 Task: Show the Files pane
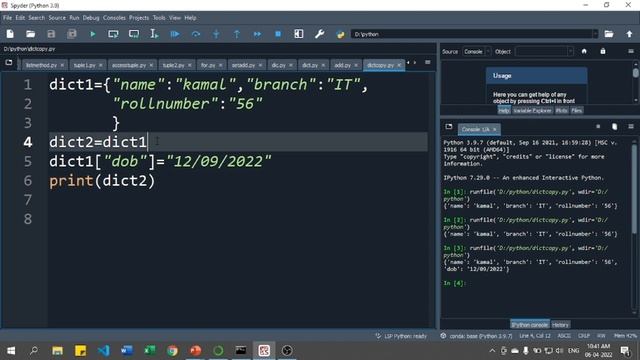tap(577, 111)
